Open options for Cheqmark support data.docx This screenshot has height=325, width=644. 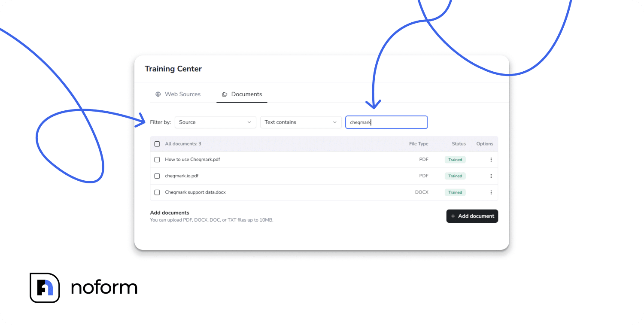(491, 192)
